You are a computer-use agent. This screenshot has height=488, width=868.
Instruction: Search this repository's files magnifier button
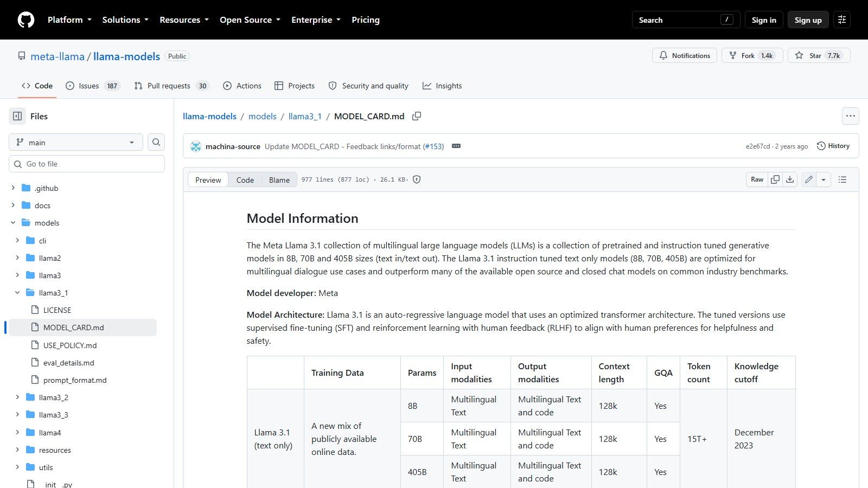coord(156,142)
